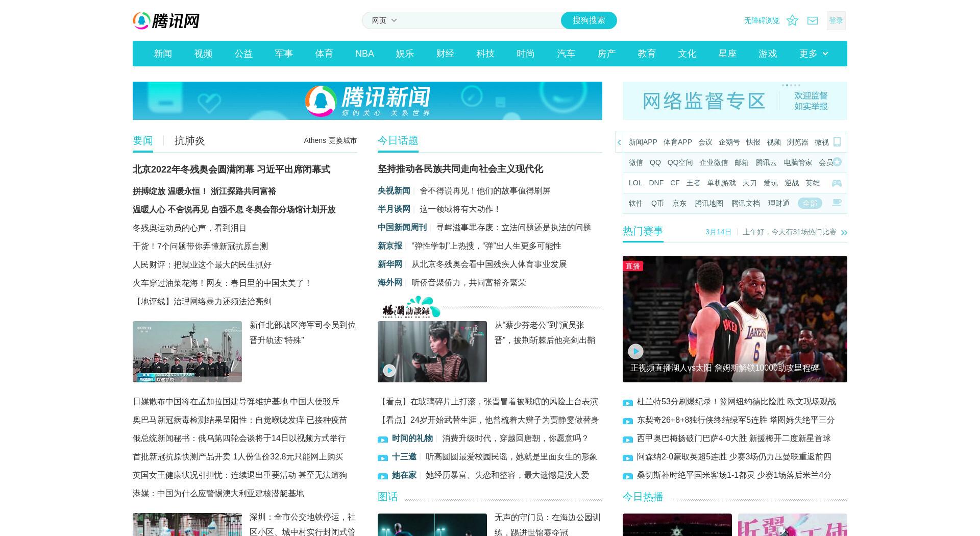Click the game controller icon in games row

pos(837,183)
